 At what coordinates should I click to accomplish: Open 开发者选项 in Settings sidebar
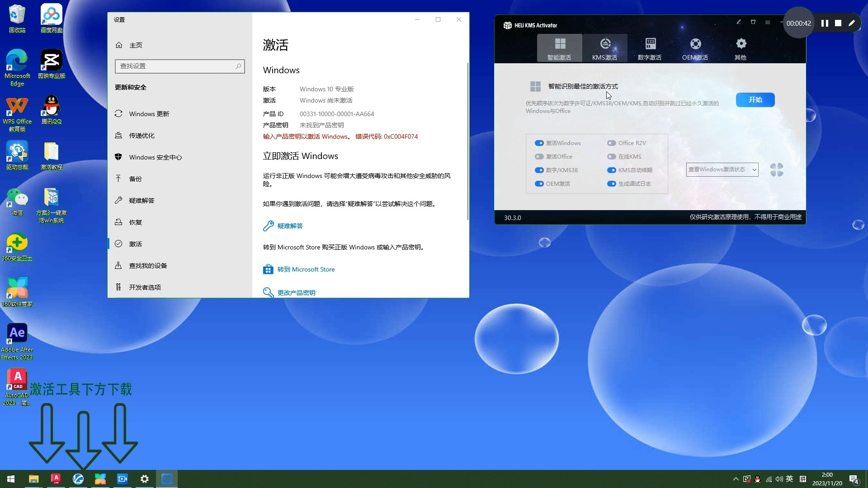(179, 287)
